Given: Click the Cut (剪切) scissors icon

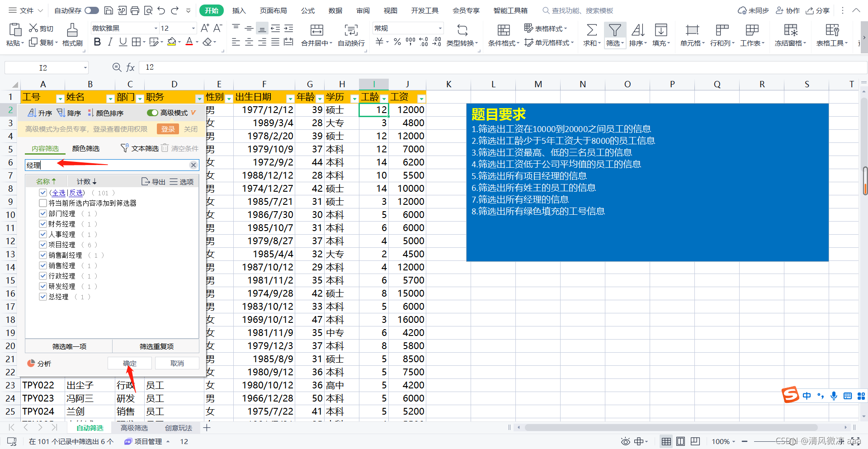Looking at the screenshot, I should [x=33, y=28].
